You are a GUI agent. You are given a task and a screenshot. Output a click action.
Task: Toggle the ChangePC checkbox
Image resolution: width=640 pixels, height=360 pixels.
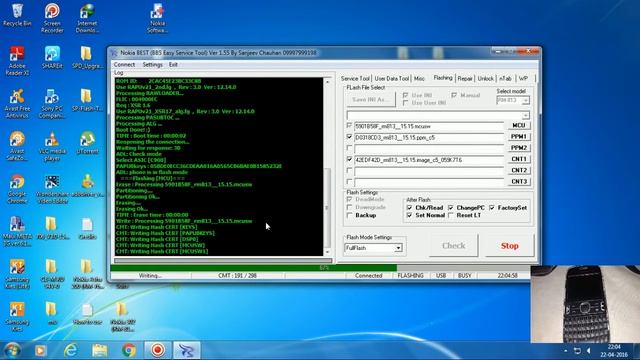(x=451, y=208)
